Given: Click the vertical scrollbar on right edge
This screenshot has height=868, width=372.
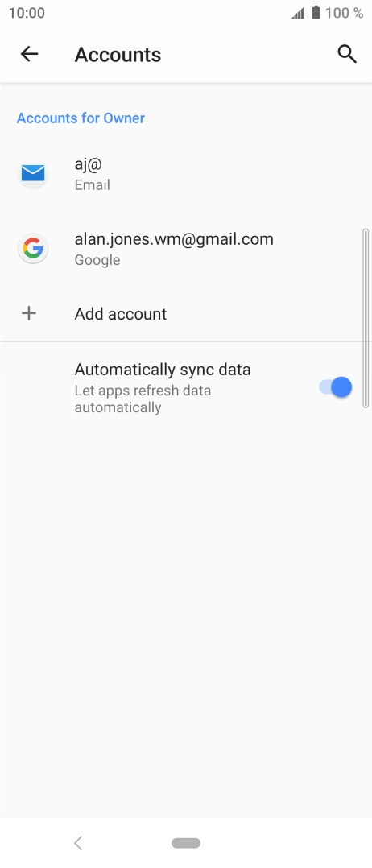Looking at the screenshot, I should 366,318.
